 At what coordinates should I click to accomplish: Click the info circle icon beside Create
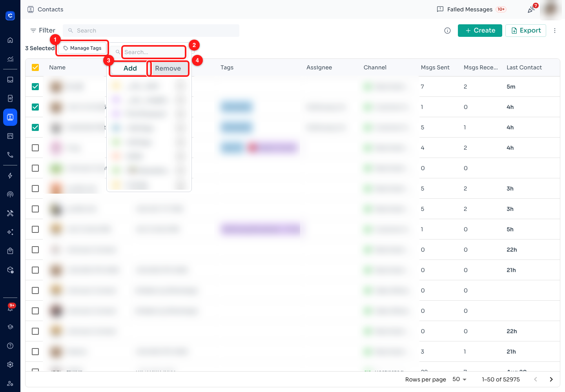pos(447,31)
